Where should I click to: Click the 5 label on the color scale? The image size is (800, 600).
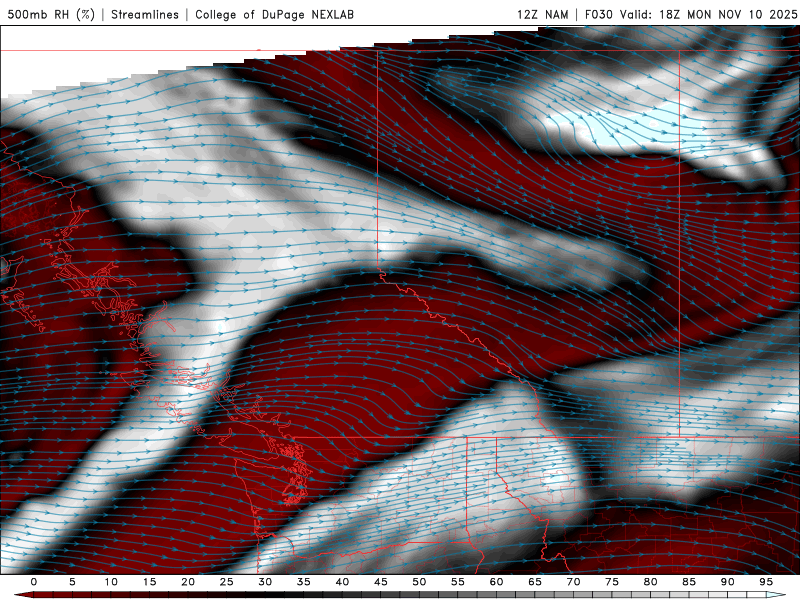(72, 582)
